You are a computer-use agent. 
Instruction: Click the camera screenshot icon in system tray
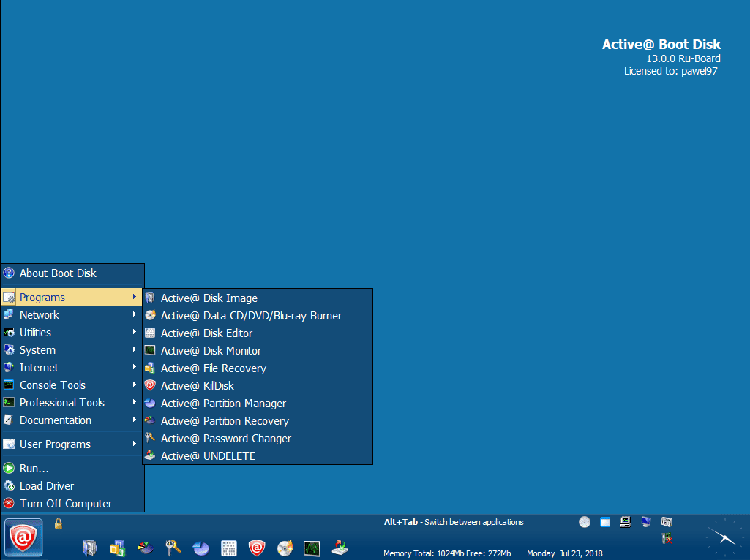666,522
